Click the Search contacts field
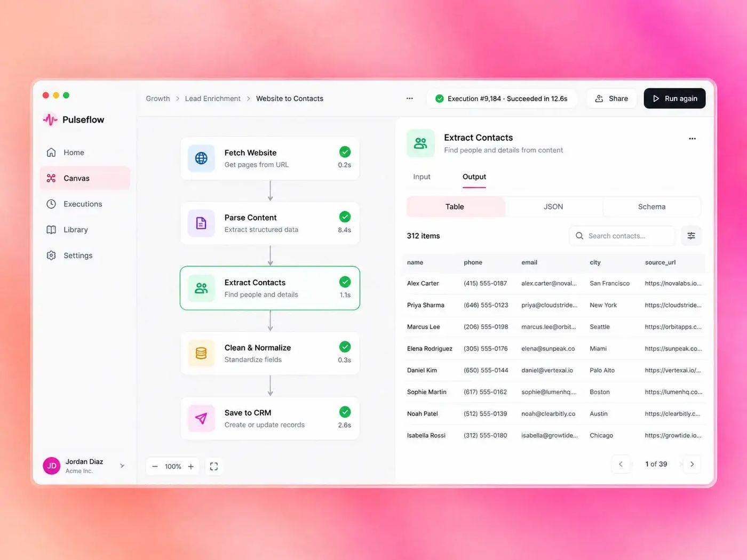 pos(622,236)
